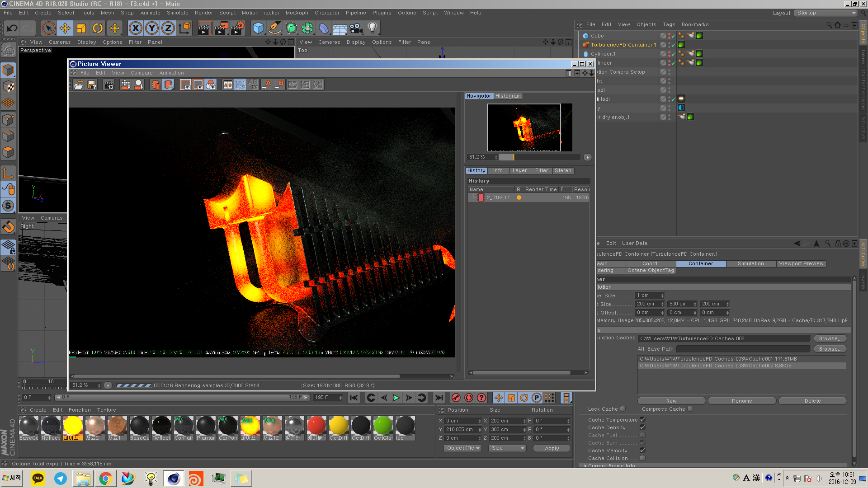Select the Texture mode checkered icon
This screenshot has height=488, width=868.
click(8, 86)
